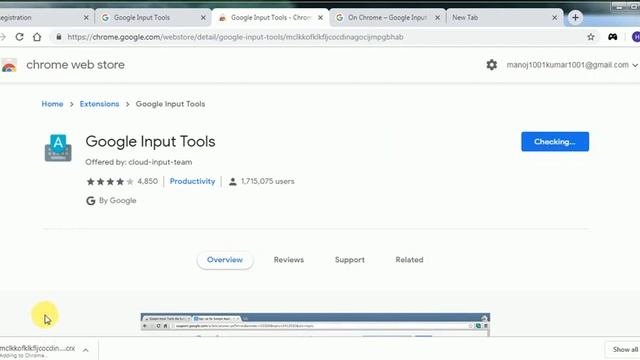Click the Google Input Tools heading
Viewport: 640px width, 360px height.
[x=150, y=142]
